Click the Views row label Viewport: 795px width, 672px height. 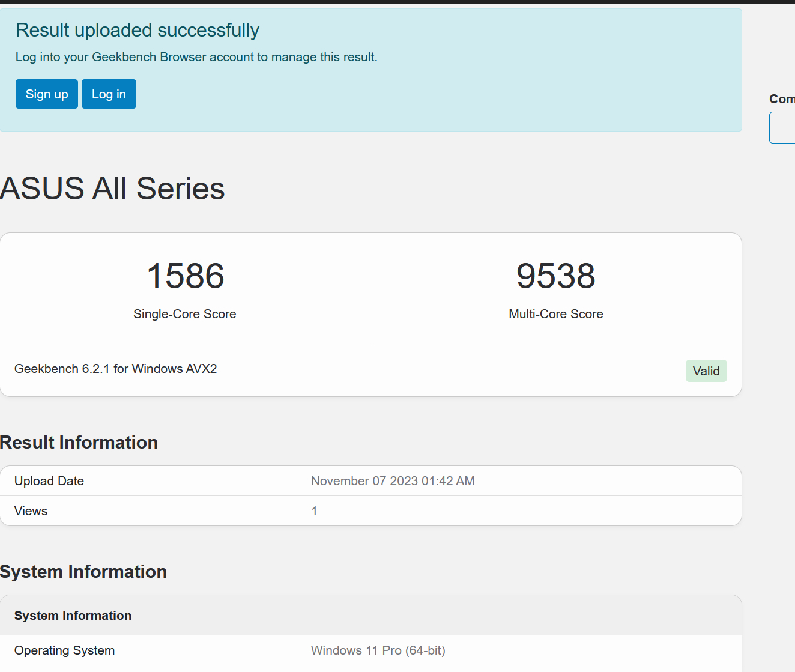coord(31,511)
